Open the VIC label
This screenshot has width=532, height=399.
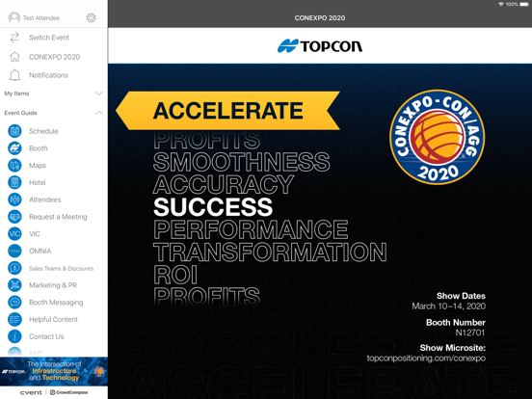point(35,234)
